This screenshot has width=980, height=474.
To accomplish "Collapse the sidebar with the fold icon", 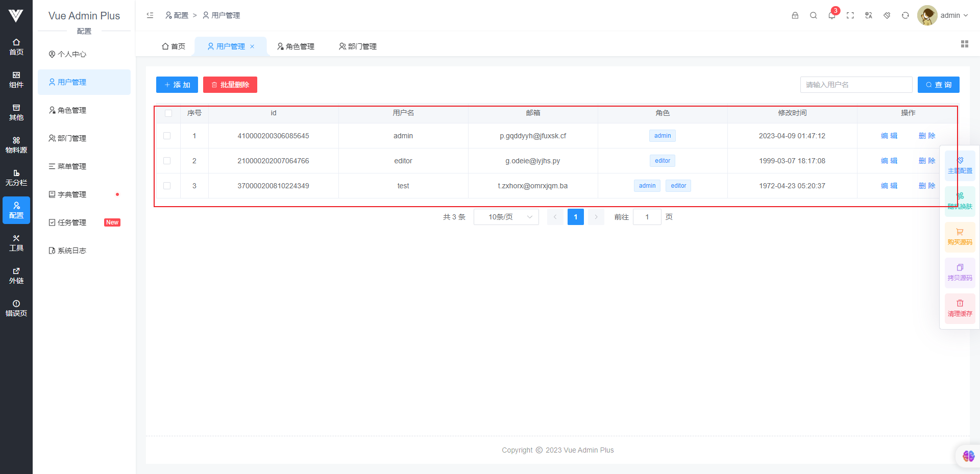I will [150, 15].
